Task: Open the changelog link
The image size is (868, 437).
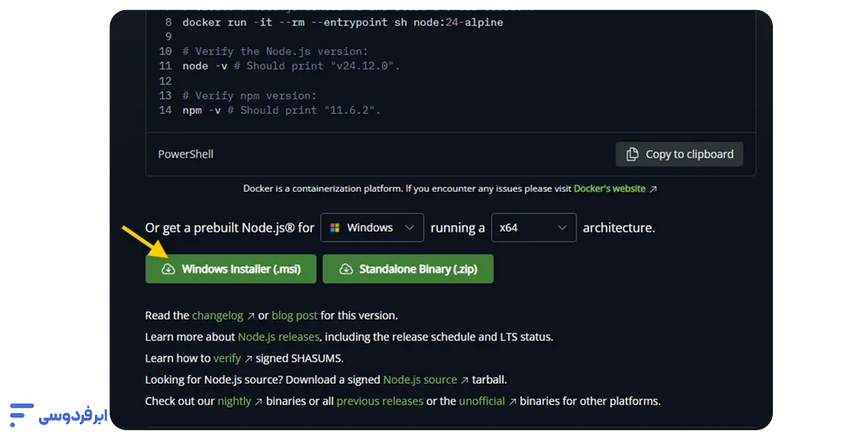Action: (x=218, y=316)
